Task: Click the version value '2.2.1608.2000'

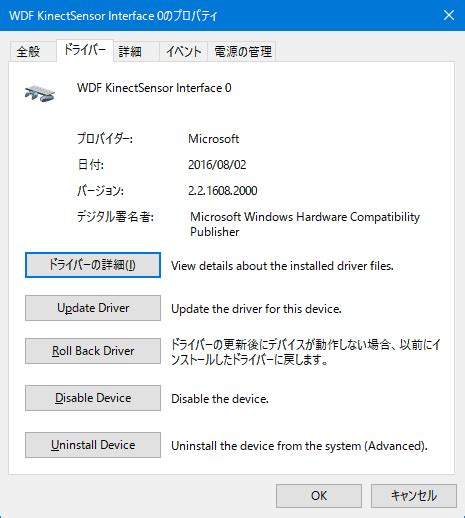Action: (x=223, y=191)
